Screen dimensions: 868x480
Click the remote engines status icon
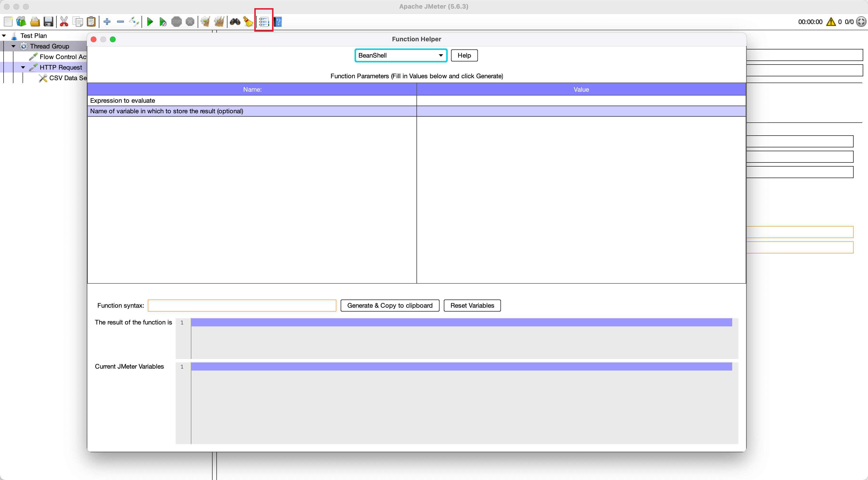[861, 22]
